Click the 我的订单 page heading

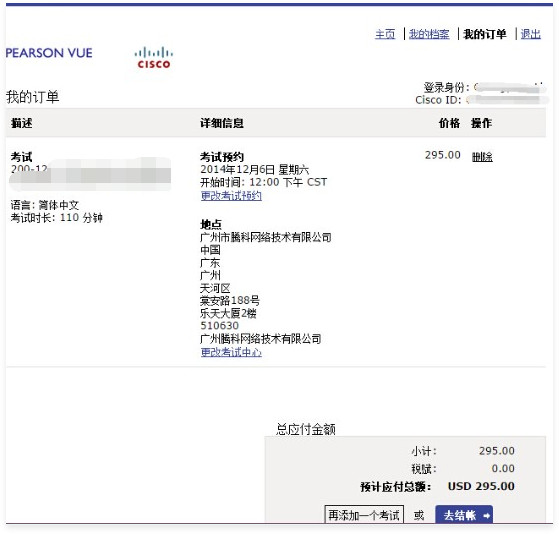[x=32, y=97]
